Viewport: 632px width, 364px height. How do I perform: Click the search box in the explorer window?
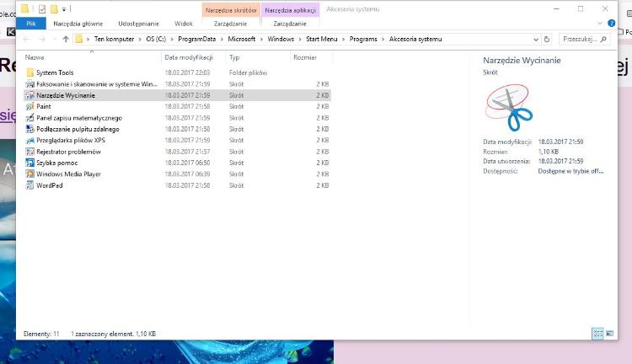[x=583, y=39]
